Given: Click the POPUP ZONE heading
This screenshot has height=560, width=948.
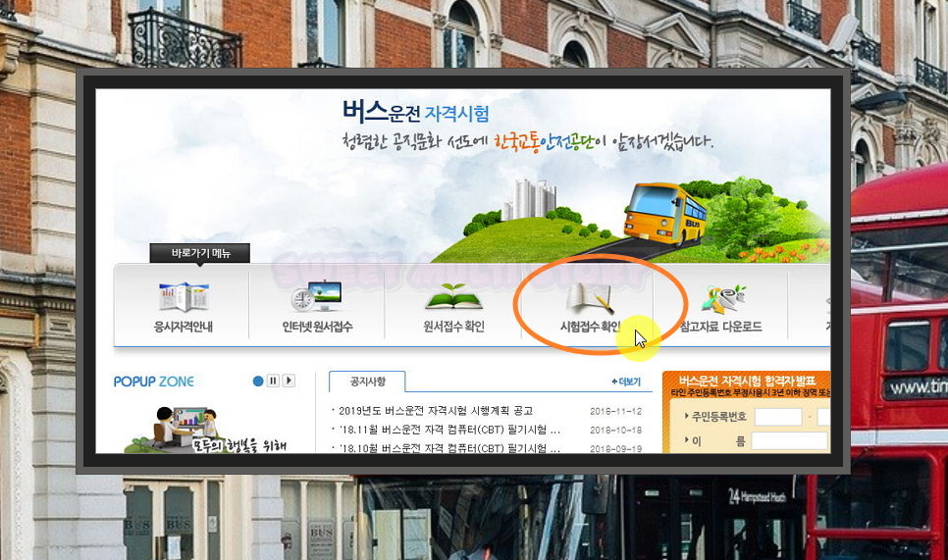Looking at the screenshot, I should point(153,382).
